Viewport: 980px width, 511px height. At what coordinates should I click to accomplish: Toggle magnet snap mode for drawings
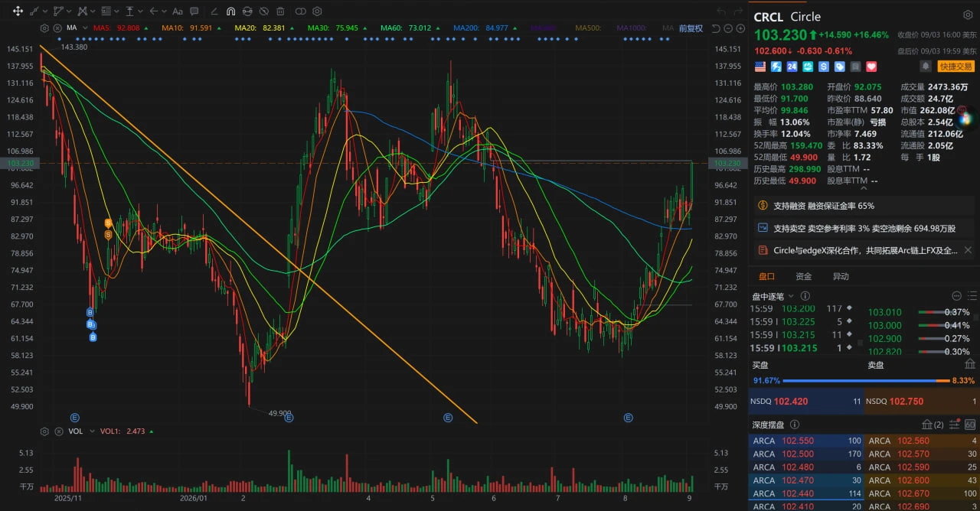231,11
